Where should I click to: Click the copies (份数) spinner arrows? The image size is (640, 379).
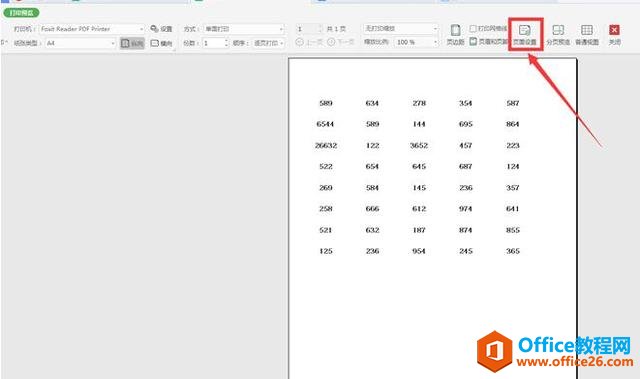click(x=227, y=43)
